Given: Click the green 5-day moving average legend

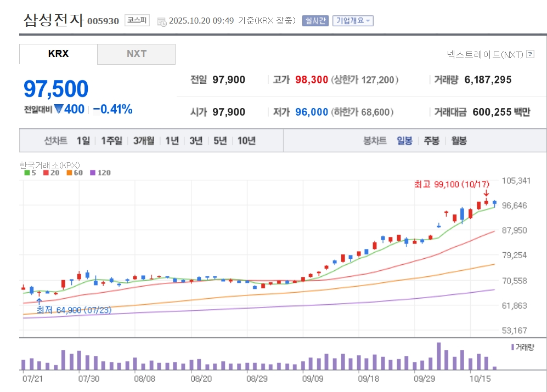Looking at the screenshot, I should (30, 173).
